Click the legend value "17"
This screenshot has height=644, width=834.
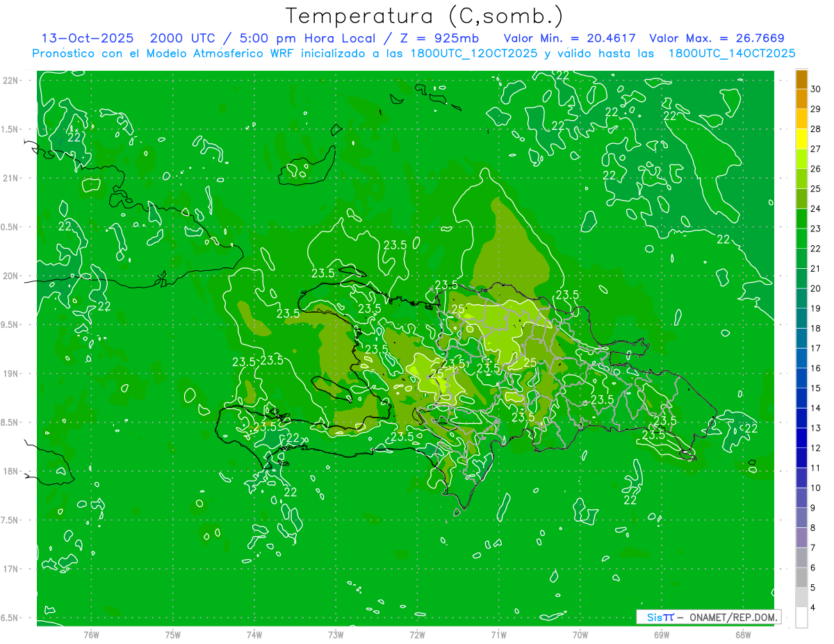[815, 348]
